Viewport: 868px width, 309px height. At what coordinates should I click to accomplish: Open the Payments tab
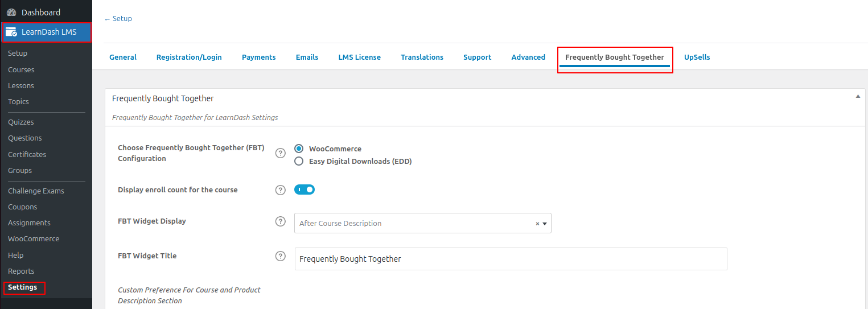[259, 57]
